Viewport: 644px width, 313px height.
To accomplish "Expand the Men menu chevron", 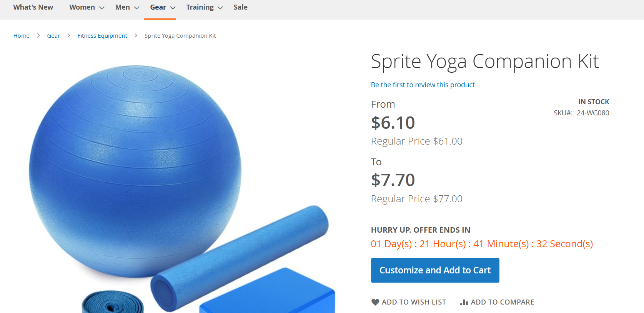I will pyautogui.click(x=136, y=8).
